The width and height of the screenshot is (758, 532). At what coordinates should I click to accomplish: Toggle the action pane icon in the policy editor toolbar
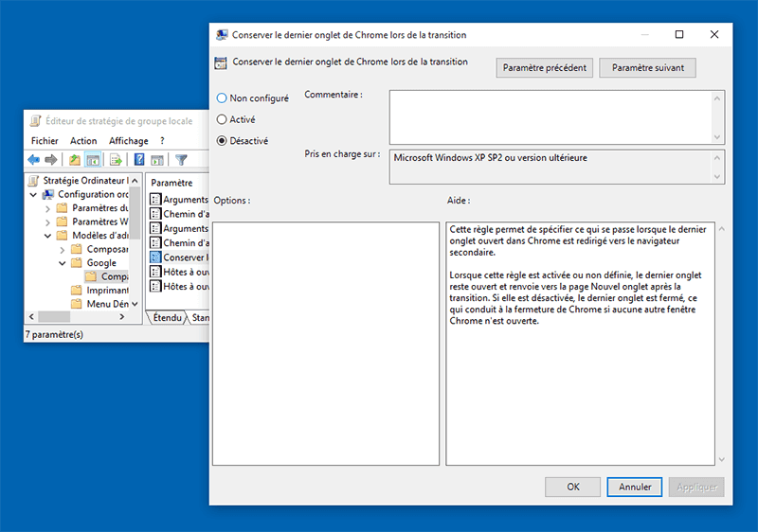click(x=157, y=160)
